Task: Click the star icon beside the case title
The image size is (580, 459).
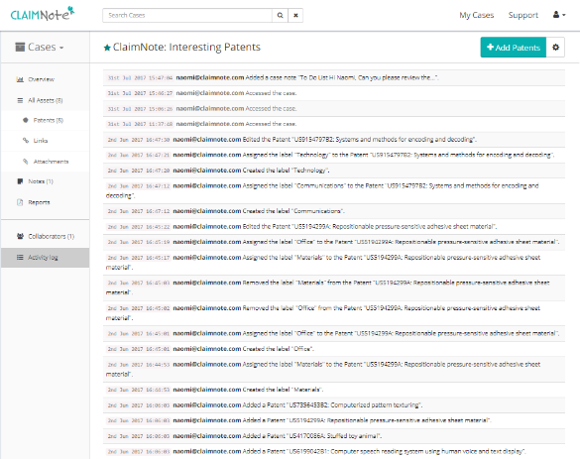Action: tap(107, 47)
